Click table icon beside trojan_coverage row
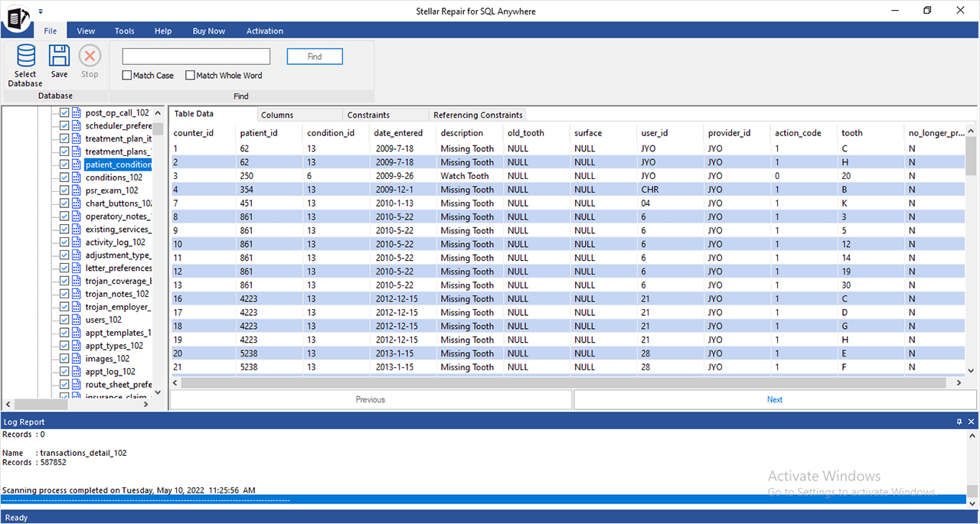Image resolution: width=980 pixels, height=524 pixels. pos(76,281)
